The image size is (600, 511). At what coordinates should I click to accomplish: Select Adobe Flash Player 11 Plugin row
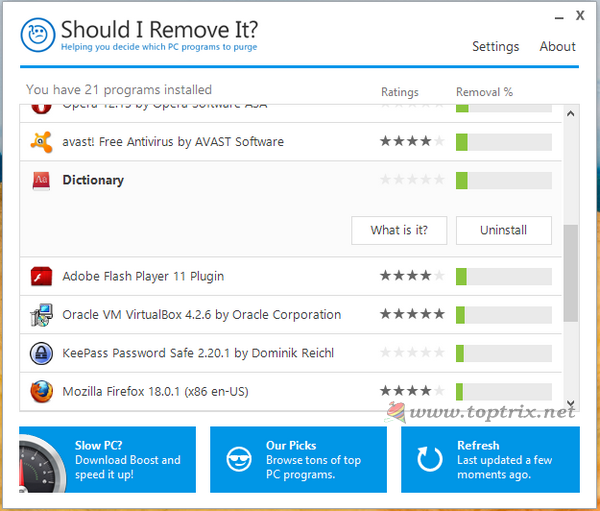[291, 276]
